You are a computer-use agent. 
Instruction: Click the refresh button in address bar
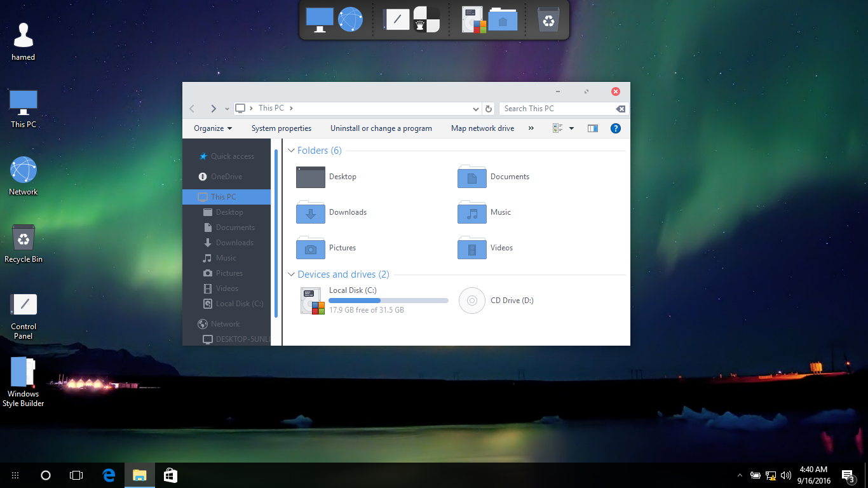[488, 109]
